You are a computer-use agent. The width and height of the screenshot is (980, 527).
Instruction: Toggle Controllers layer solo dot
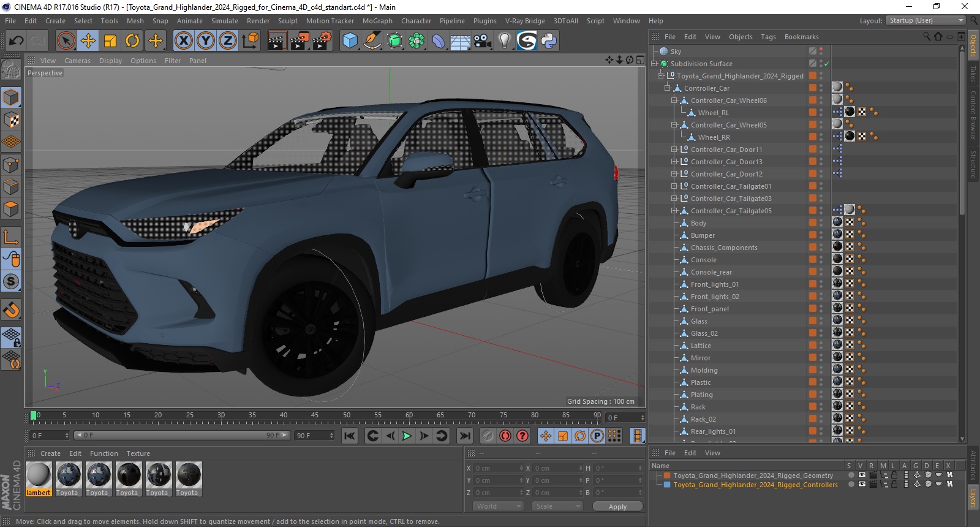[x=851, y=484]
